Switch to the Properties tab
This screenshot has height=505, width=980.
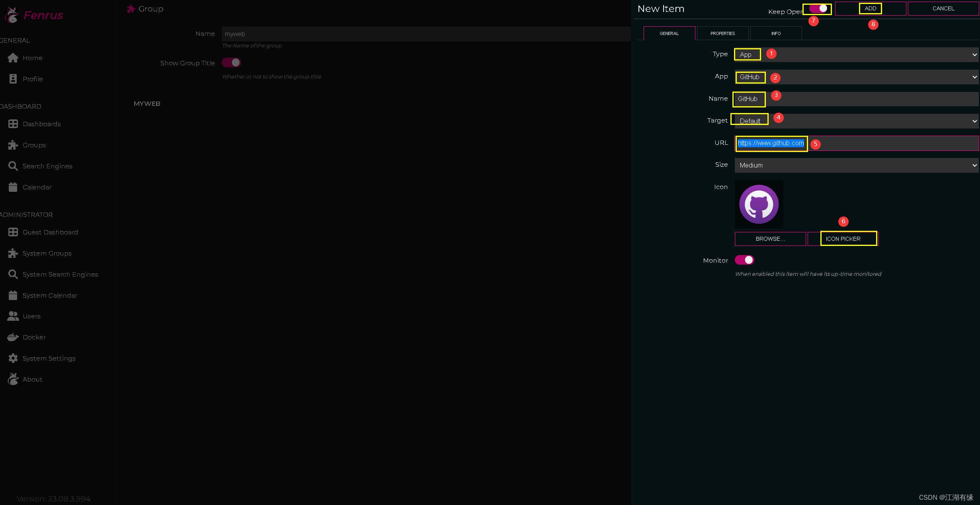click(x=722, y=33)
